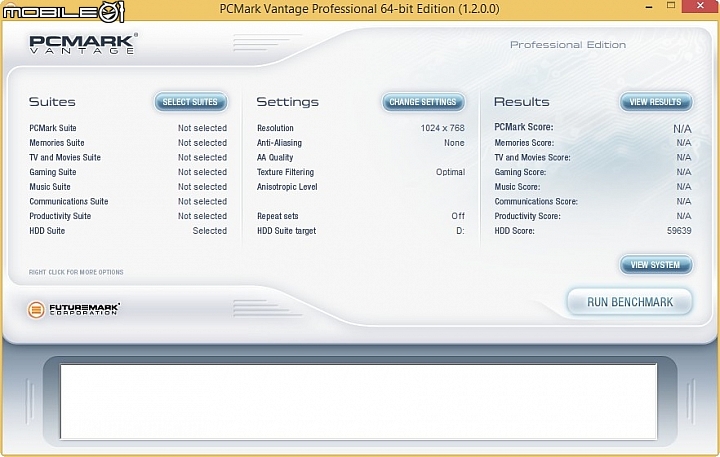Click the PCMark Score label

(x=523, y=127)
